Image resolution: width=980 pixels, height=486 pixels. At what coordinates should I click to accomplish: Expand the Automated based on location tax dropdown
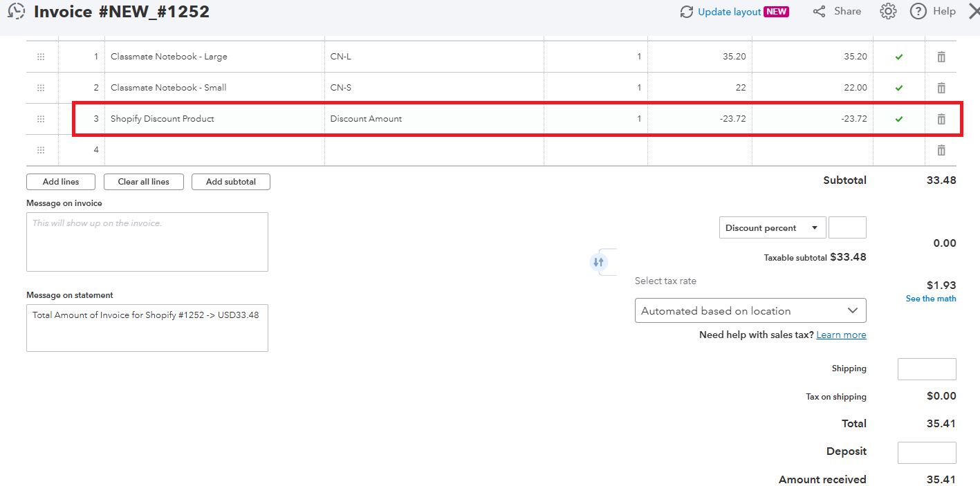750,311
